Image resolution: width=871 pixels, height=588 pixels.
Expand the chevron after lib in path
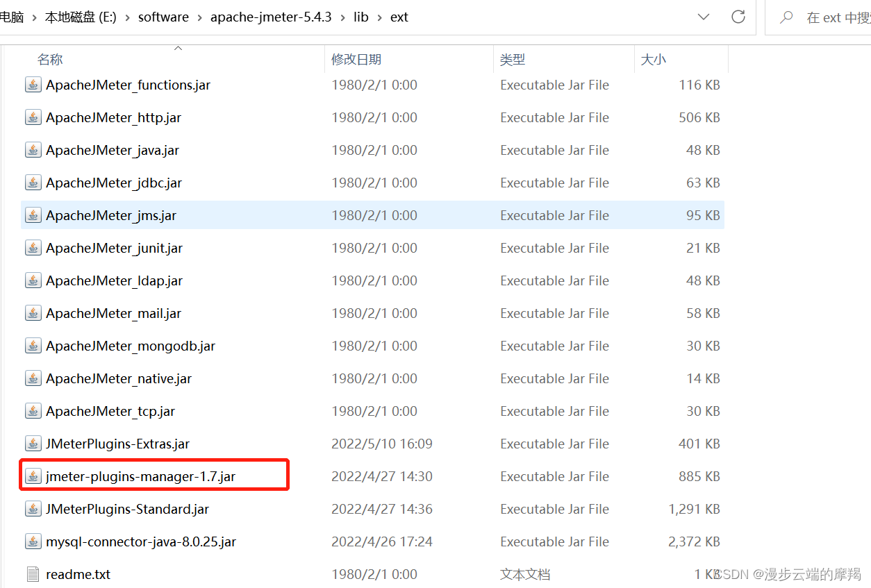379,17
